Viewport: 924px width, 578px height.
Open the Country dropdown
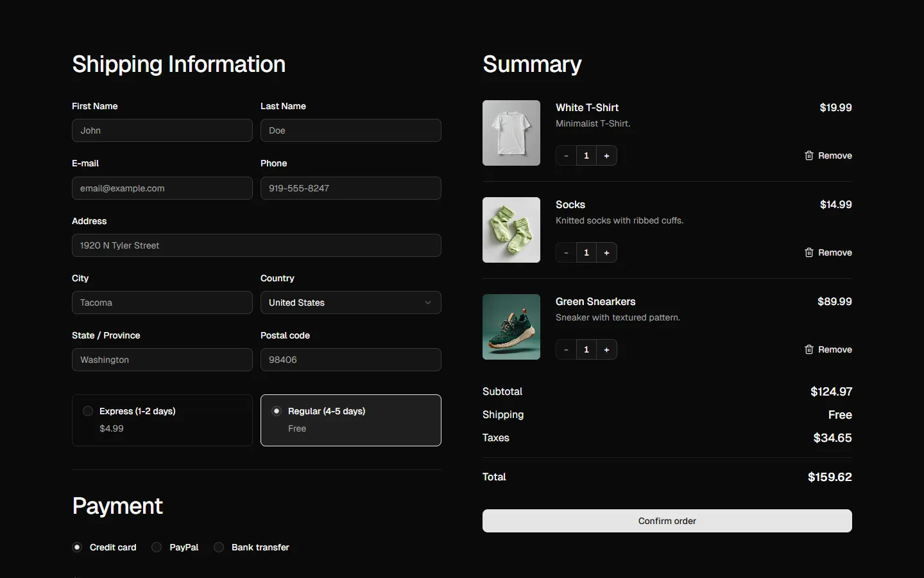pyautogui.click(x=350, y=302)
